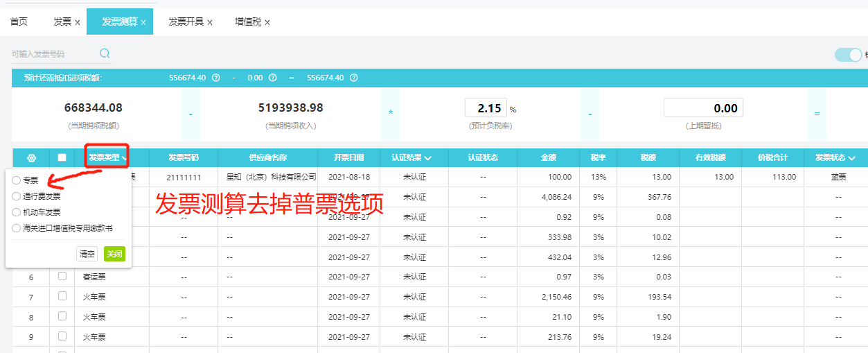
Task: Focus the invoice number search field
Action: 54,53
